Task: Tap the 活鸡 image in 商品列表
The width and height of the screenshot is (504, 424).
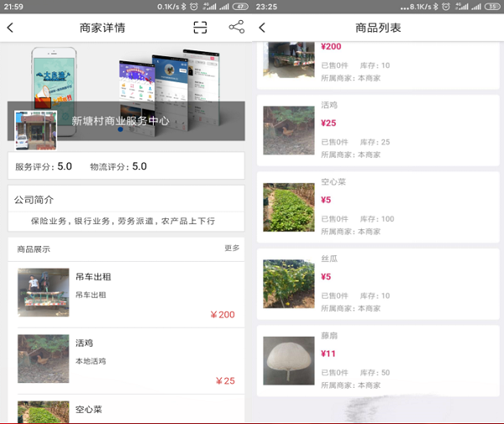Action: [288, 130]
